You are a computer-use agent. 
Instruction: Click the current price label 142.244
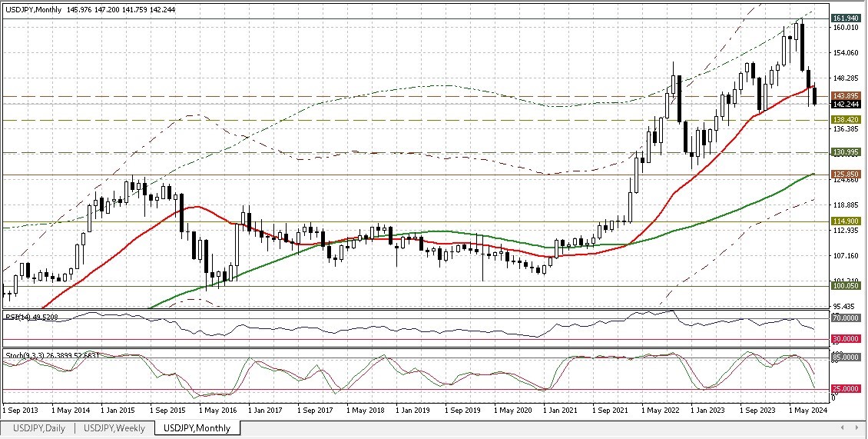click(x=846, y=105)
